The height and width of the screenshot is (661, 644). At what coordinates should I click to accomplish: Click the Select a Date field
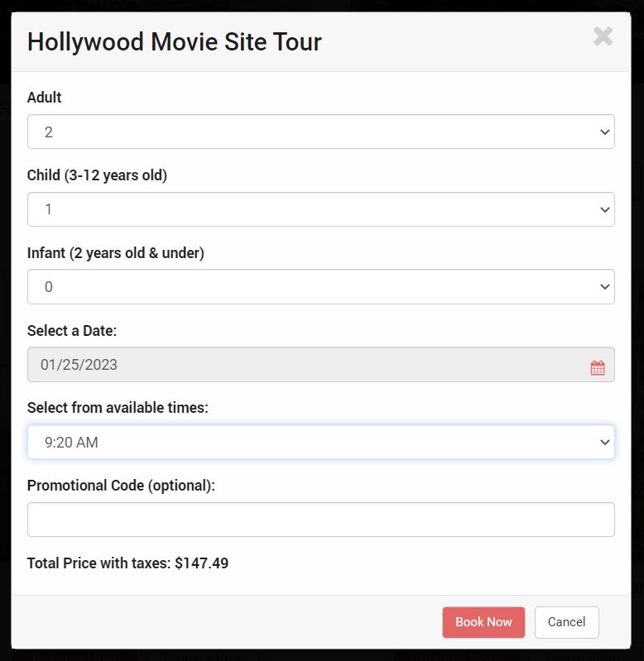pyautogui.click(x=321, y=365)
